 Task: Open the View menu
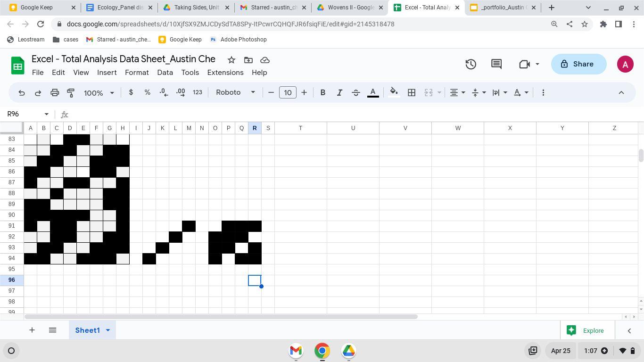pos(81,73)
